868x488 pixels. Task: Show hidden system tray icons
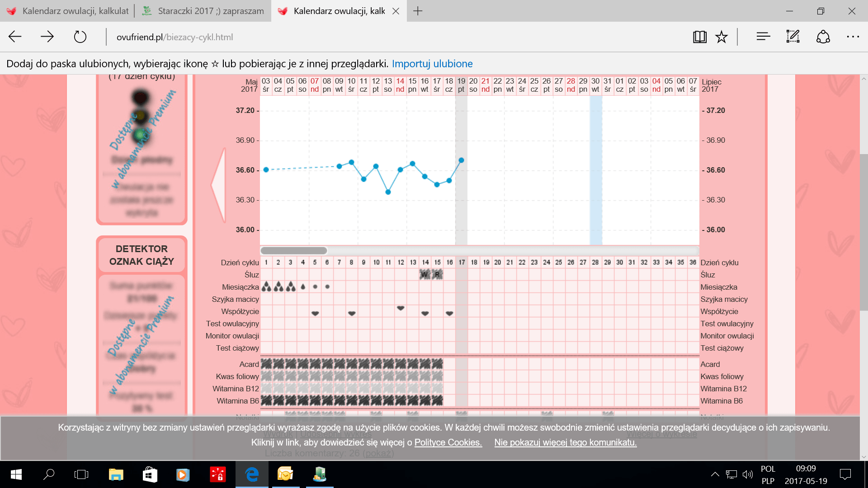click(715, 474)
